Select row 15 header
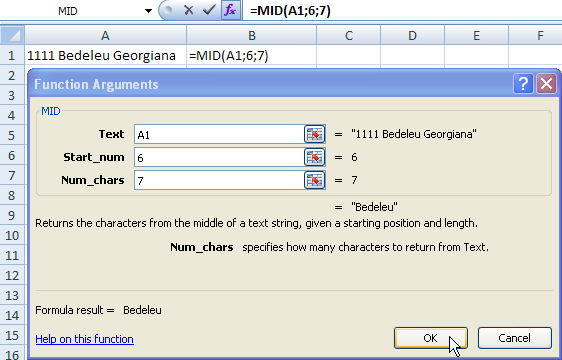The width and height of the screenshot is (562, 360). 12,335
